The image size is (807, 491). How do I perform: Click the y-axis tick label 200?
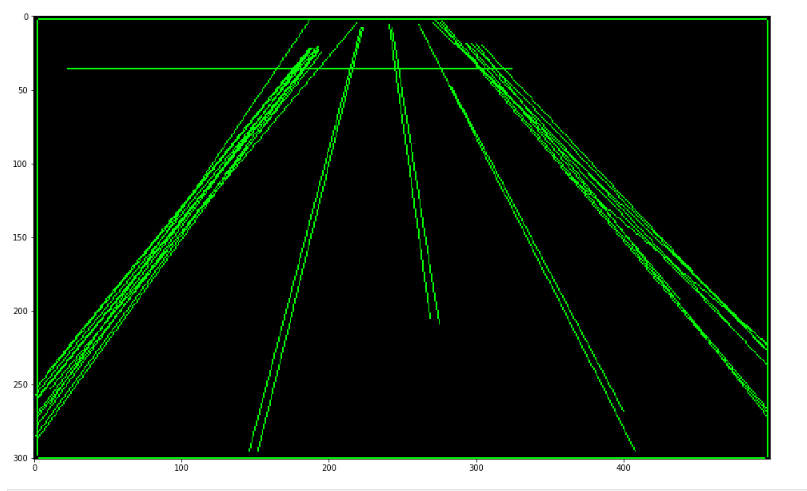pos(21,311)
